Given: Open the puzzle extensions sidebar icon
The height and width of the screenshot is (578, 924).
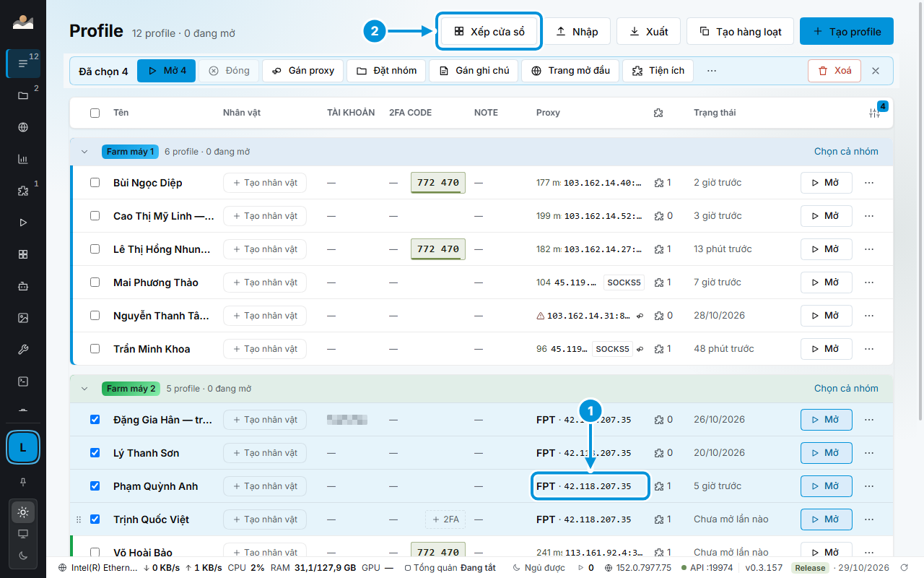Looking at the screenshot, I should (23, 191).
